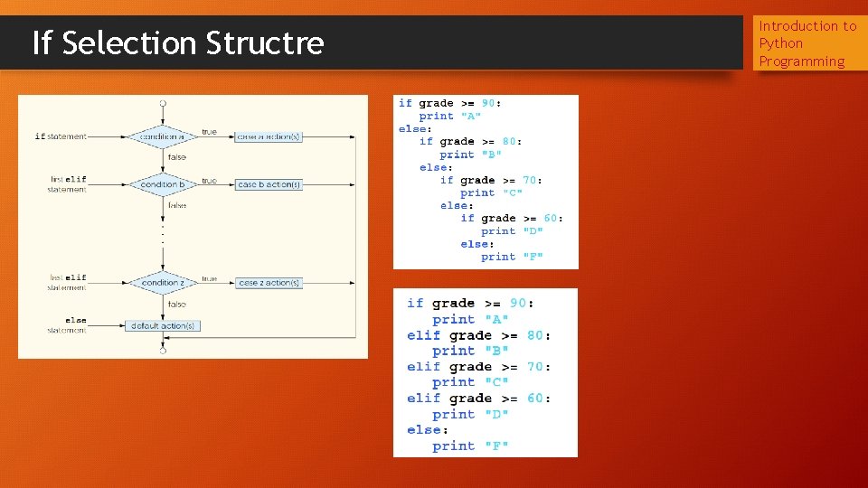Click the "default action(s)" box
Viewport: 868px width, 488px height.
pos(162,326)
